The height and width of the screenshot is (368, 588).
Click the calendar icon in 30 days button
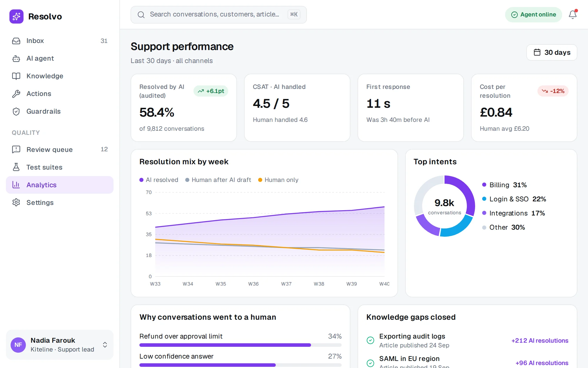(x=537, y=52)
